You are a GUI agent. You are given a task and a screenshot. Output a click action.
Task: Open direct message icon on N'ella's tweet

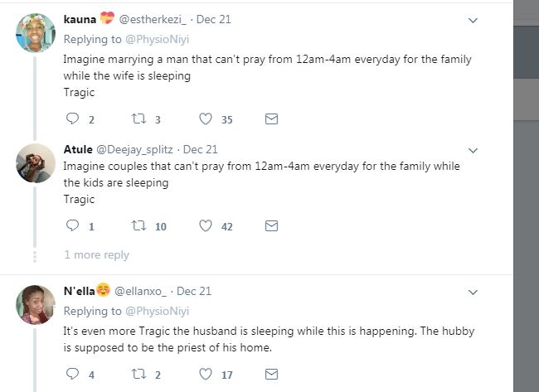click(270, 375)
